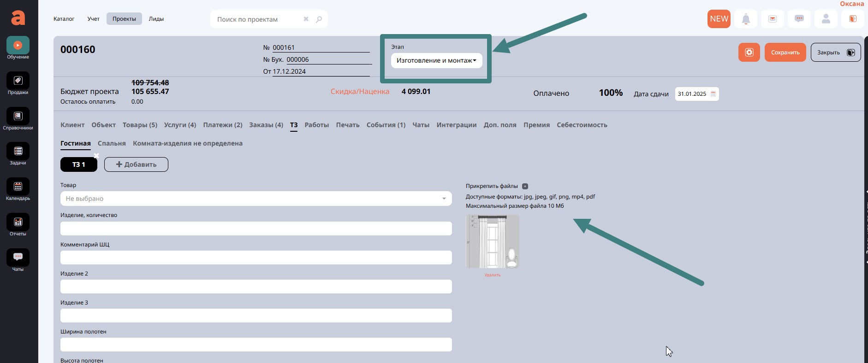
Task: Go to Задачи in sidebar
Action: tap(18, 152)
